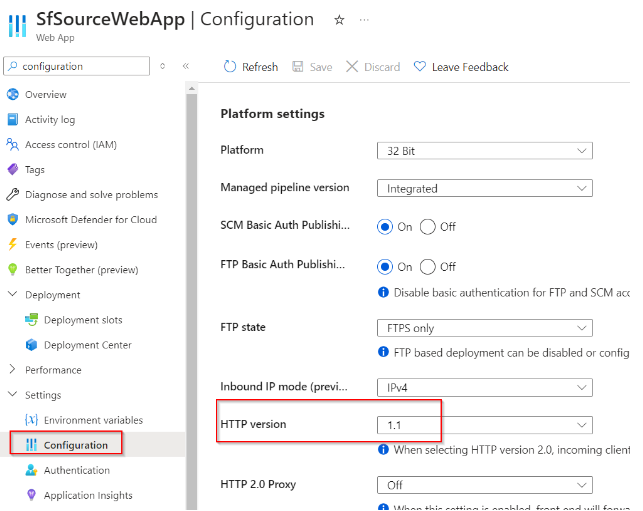Open the FTP state dropdown showing FTPS only
This screenshot has height=511, width=643.
click(x=485, y=328)
